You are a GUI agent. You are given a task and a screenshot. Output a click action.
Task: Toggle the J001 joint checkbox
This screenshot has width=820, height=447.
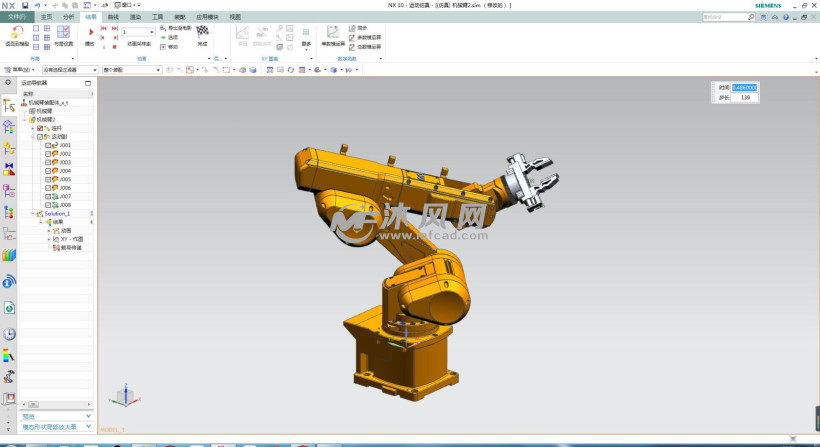pyautogui.click(x=48, y=145)
